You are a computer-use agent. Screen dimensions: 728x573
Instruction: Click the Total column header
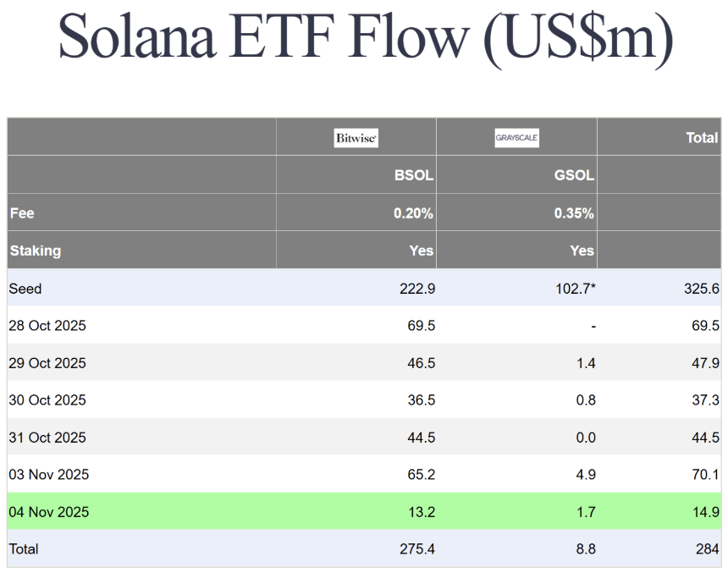(x=701, y=138)
